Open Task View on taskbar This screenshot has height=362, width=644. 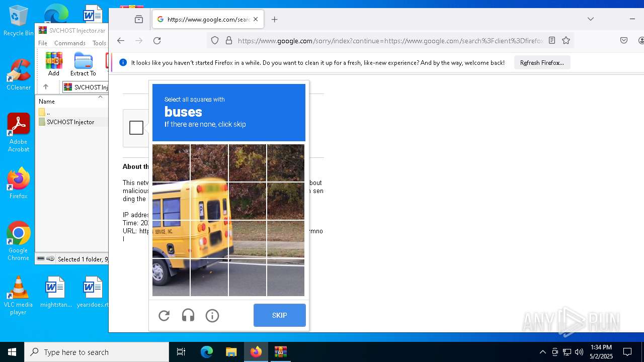pyautogui.click(x=181, y=352)
